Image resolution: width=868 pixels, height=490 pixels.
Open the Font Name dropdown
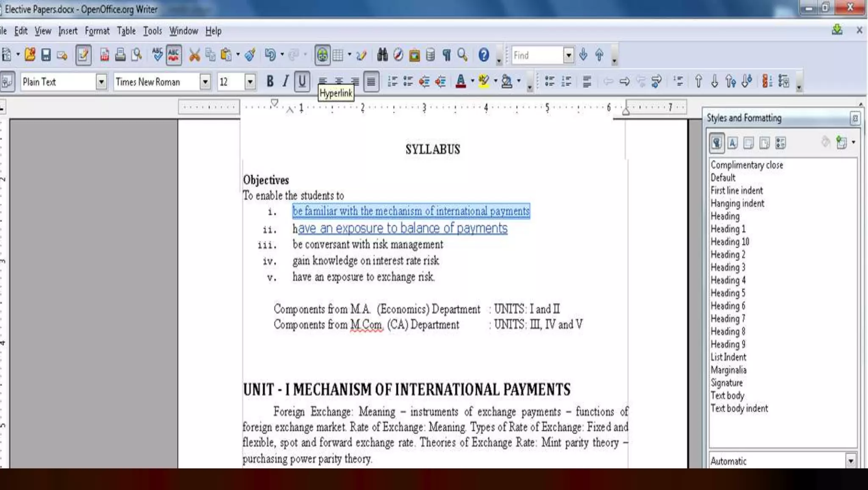[x=205, y=81]
